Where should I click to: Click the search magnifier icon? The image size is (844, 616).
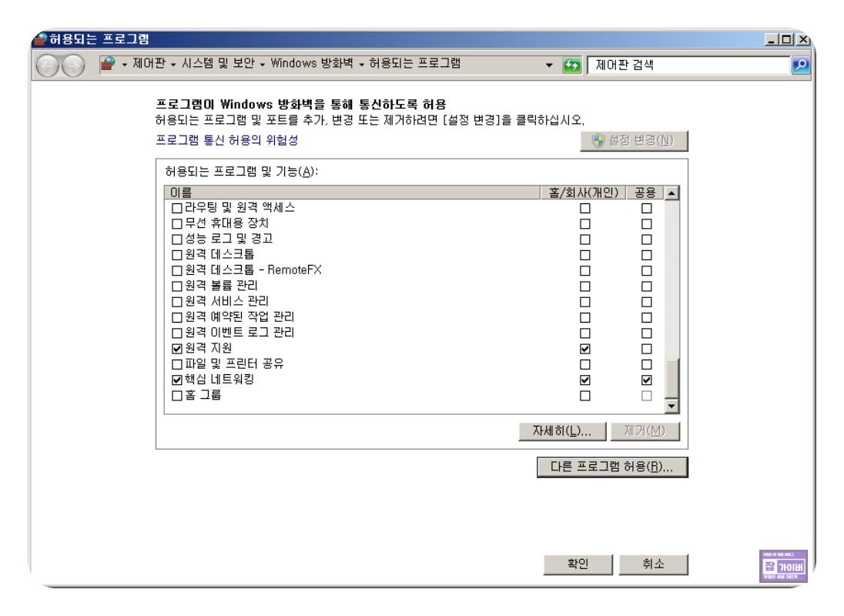pos(801,65)
